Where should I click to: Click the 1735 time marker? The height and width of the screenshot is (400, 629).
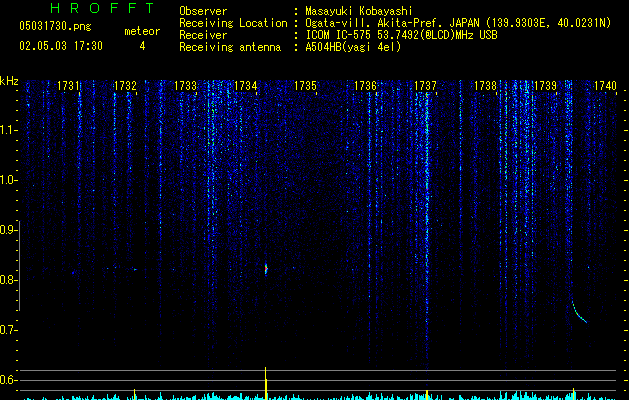[305, 86]
